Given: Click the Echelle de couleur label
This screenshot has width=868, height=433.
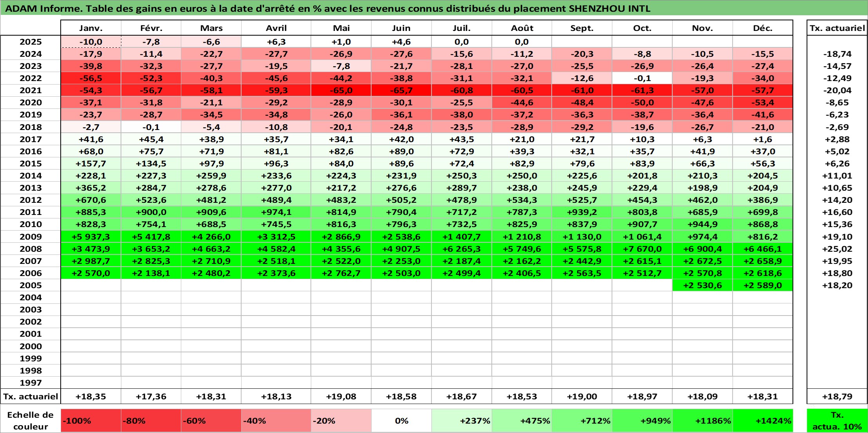Looking at the screenshot, I should (x=31, y=421).
